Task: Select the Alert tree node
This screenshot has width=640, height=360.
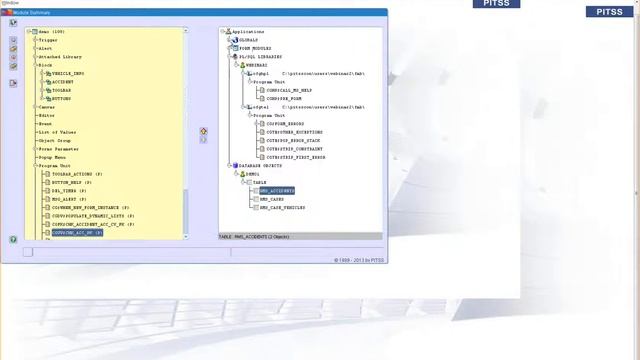Action: coord(45,49)
